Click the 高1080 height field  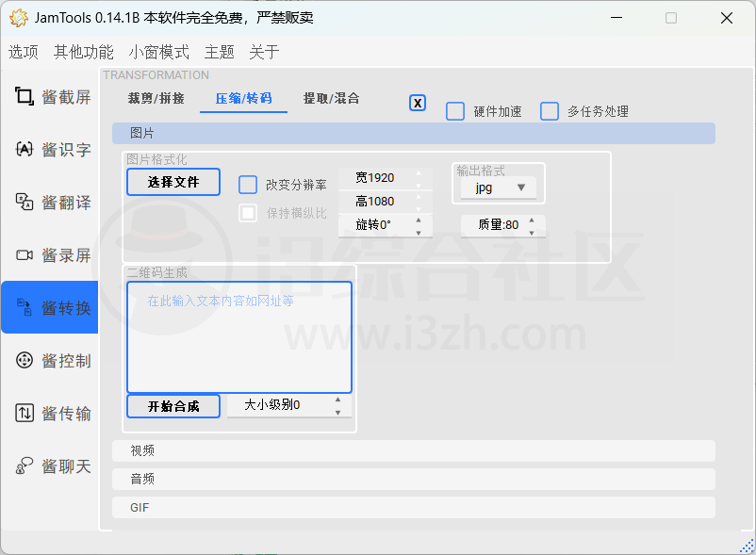(386, 202)
